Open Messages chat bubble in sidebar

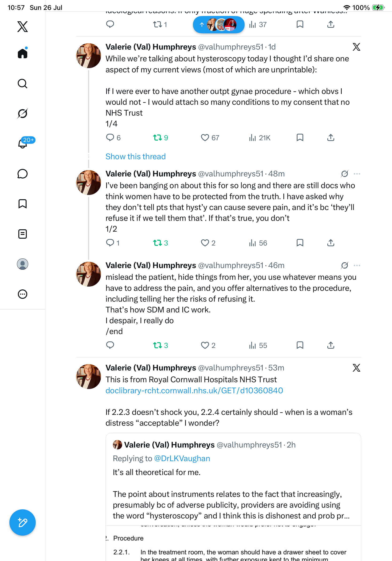23,174
